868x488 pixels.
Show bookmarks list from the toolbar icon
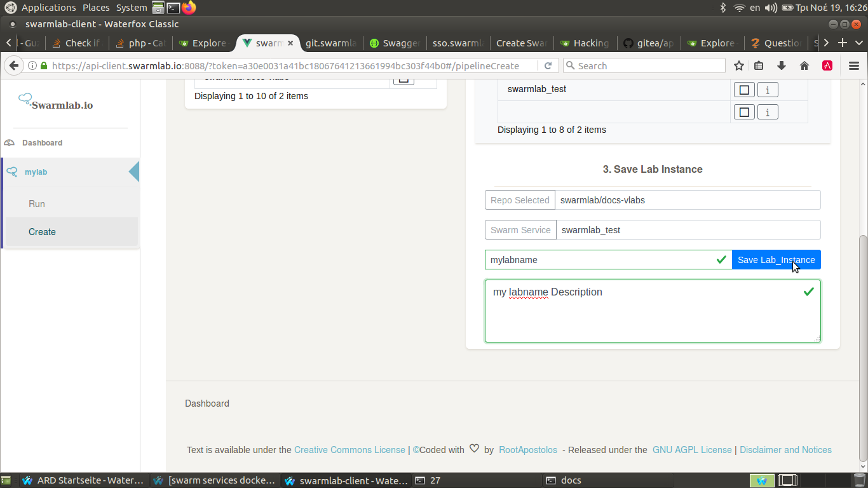pyautogui.click(x=759, y=65)
